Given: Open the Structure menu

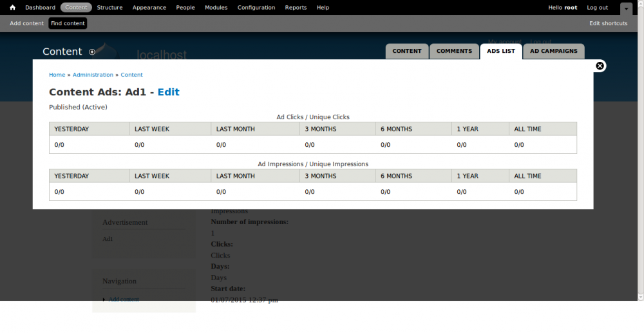Looking at the screenshot, I should 109,8.
